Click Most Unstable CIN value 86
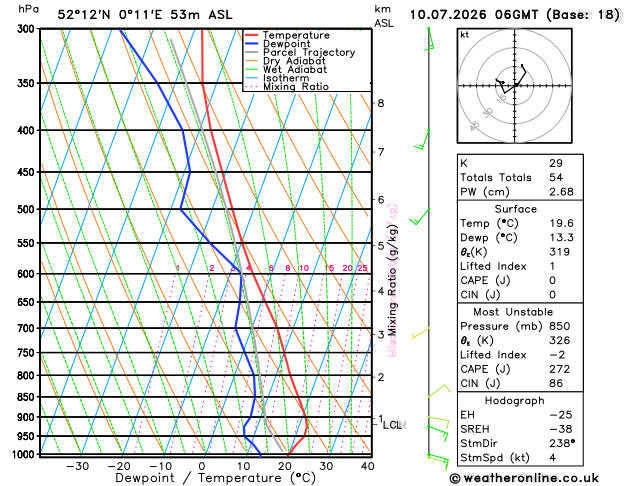 tap(556, 383)
